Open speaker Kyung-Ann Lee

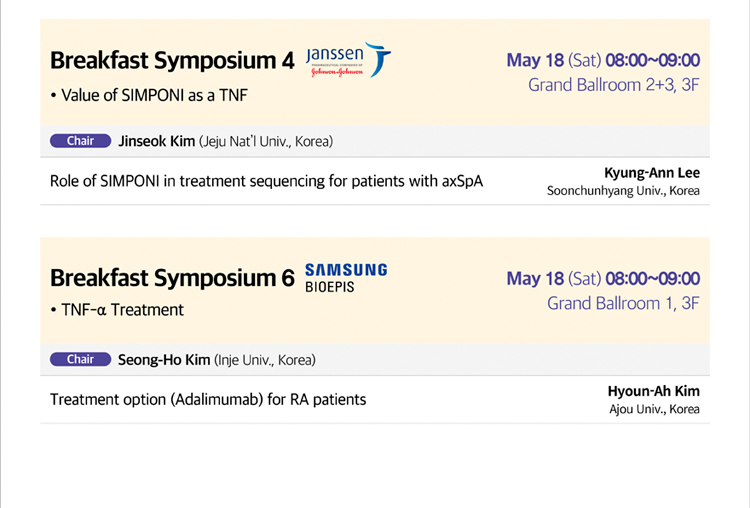pos(652,173)
